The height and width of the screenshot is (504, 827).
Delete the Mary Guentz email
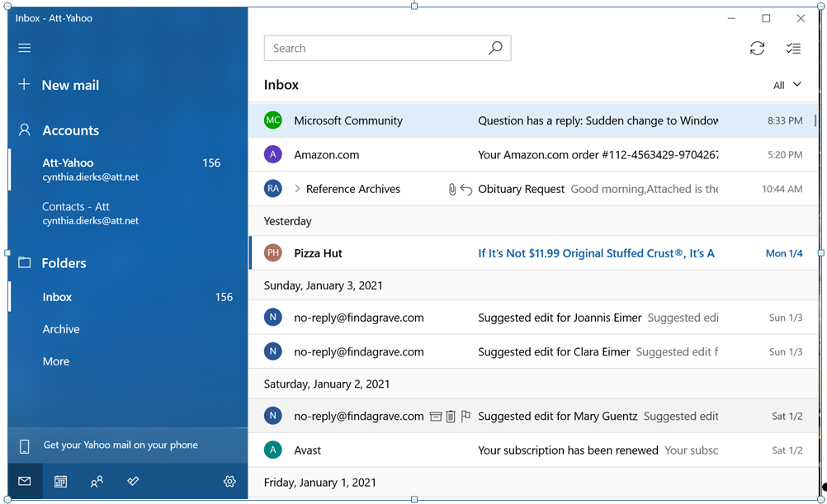[451, 417]
